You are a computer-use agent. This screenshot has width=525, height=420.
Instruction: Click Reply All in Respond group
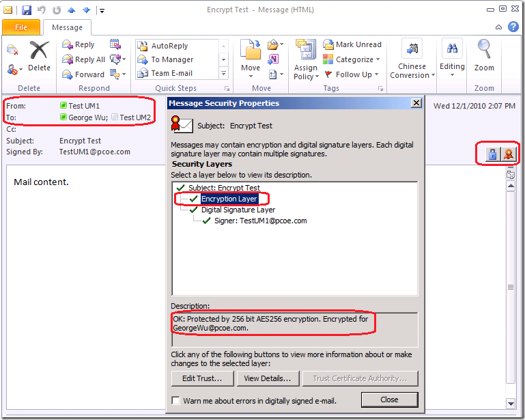click(x=84, y=59)
